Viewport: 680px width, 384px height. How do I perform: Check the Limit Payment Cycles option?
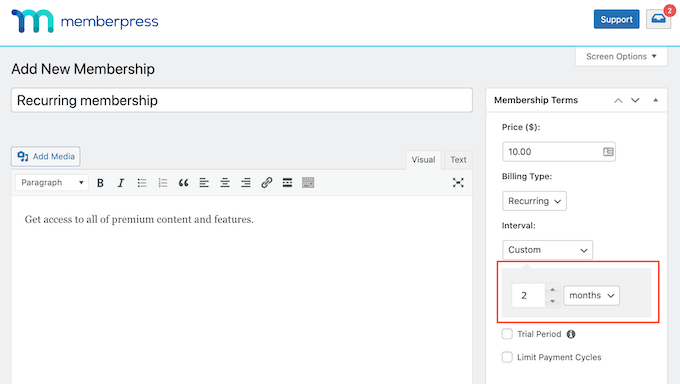507,357
